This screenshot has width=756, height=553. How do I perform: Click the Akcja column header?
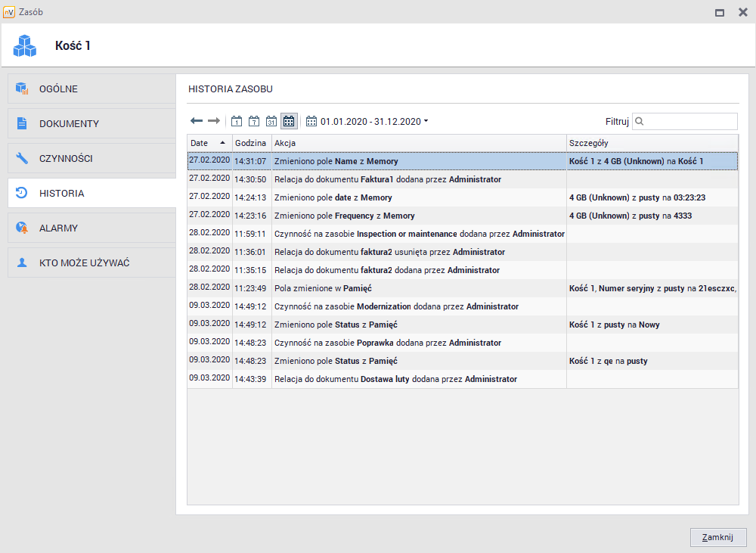pyautogui.click(x=418, y=143)
